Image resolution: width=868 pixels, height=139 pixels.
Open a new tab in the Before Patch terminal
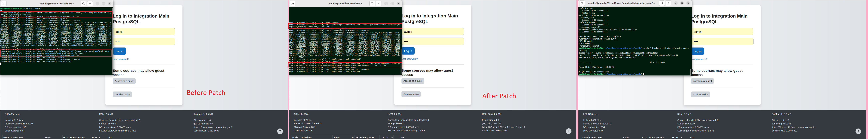pos(4,3)
